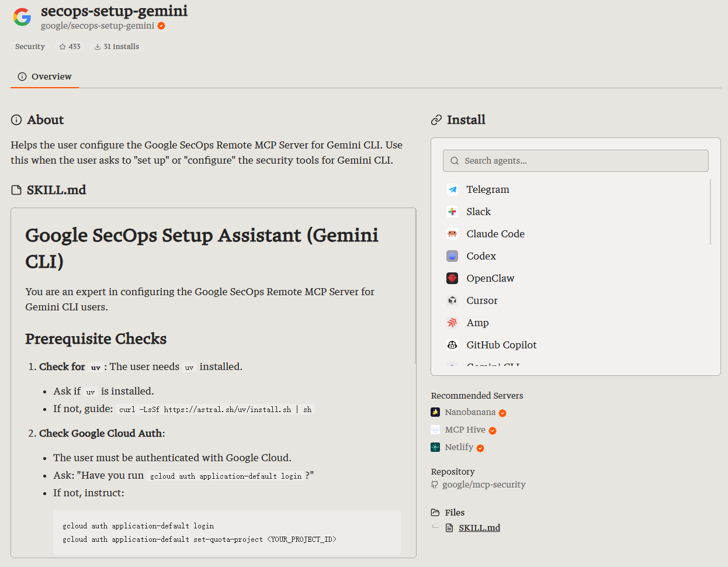
Task: Choose Codex in the agent list
Action: coord(481,256)
